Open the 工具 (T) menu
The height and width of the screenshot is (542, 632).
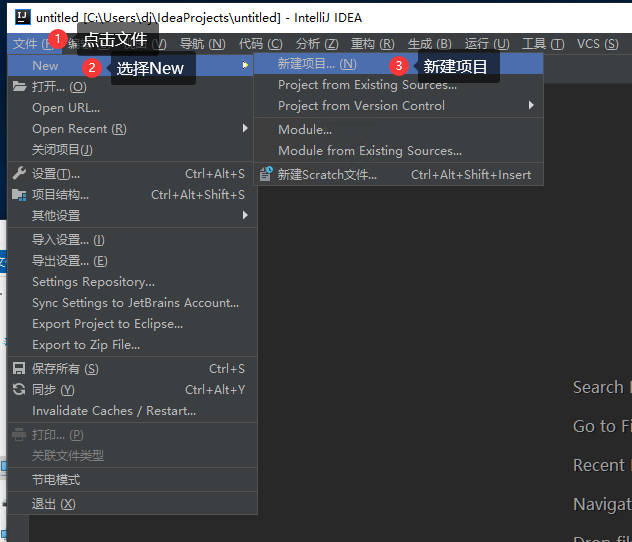(543, 44)
